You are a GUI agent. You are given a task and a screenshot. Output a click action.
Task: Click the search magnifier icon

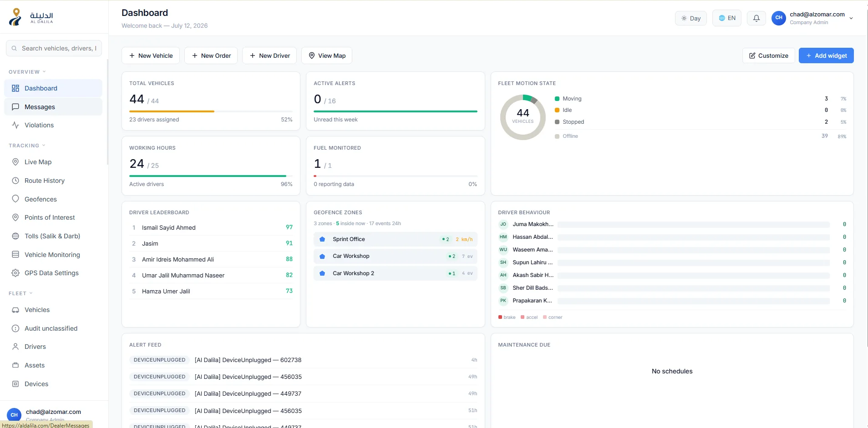[x=14, y=48]
